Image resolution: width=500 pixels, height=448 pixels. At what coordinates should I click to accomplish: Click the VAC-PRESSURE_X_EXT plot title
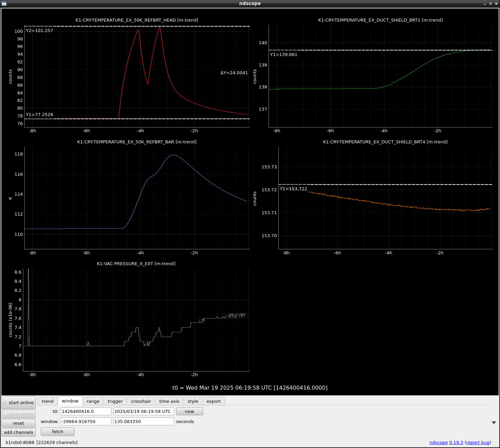[x=136, y=263]
